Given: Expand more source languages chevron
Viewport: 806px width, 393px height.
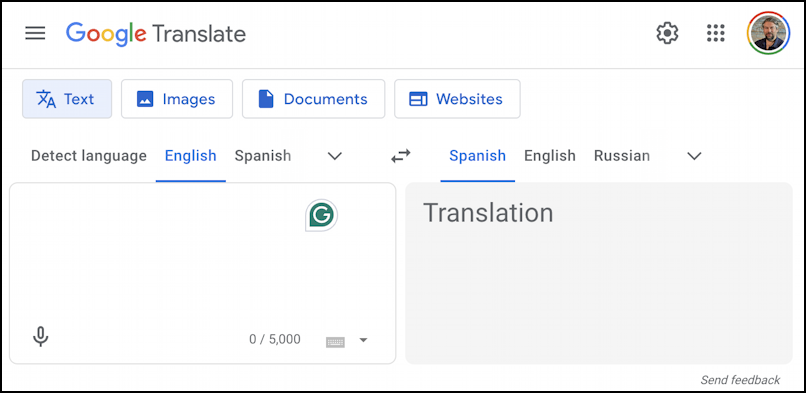Looking at the screenshot, I should 335,156.
